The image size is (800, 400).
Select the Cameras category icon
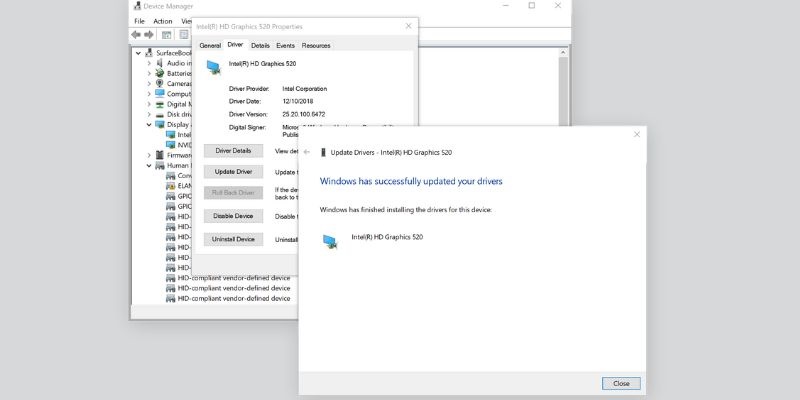[x=160, y=84]
